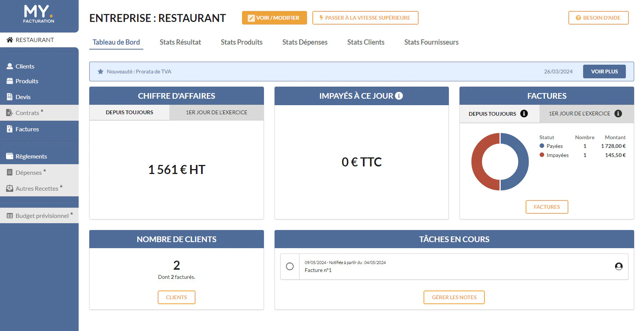This screenshot has height=331, width=644.
Task: Open the Facture n°1 task entry
Action: tap(454, 266)
